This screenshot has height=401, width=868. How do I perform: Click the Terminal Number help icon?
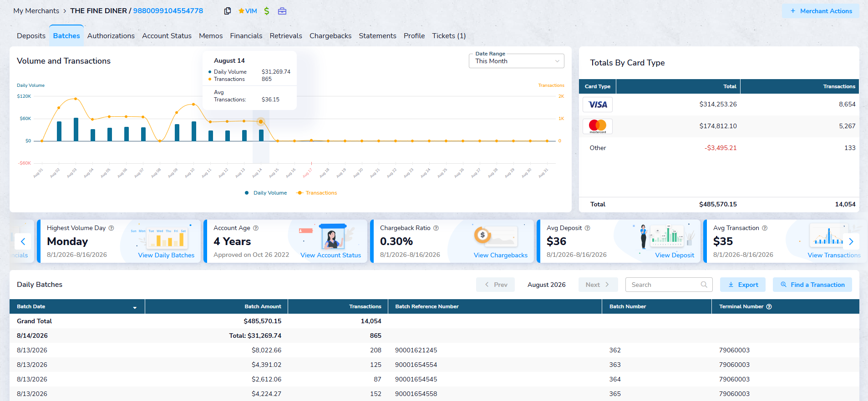[x=769, y=306]
